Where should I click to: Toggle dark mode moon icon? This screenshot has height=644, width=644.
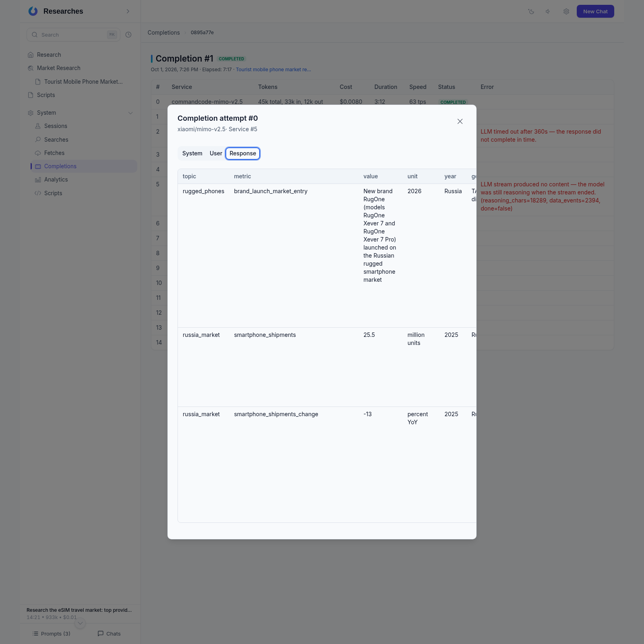point(531,12)
